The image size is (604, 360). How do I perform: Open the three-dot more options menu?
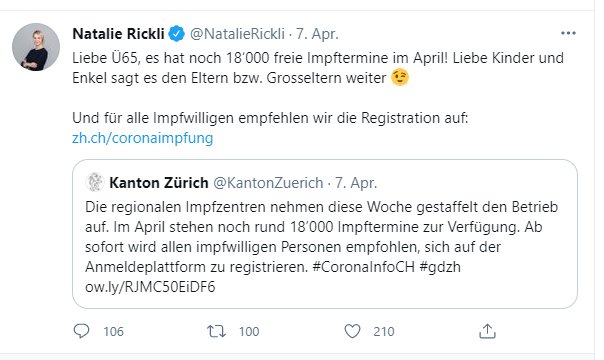click(568, 33)
